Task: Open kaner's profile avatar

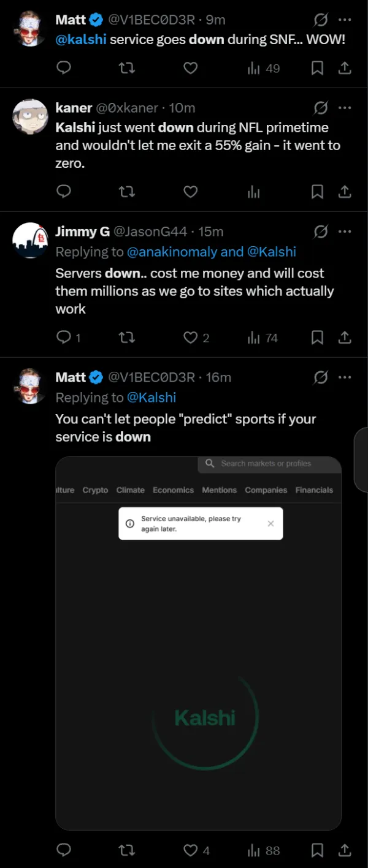Action: [30, 116]
